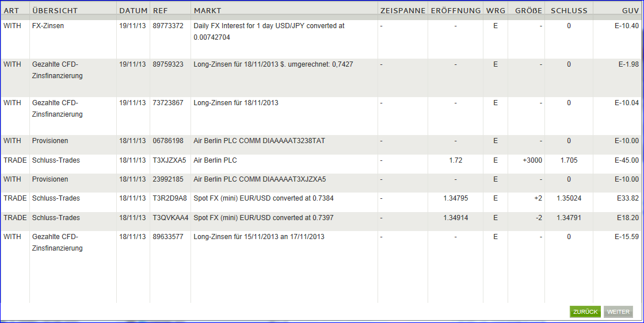The image size is (644, 323).
Task: Click the closing price 1.35024
Action: click(x=569, y=198)
